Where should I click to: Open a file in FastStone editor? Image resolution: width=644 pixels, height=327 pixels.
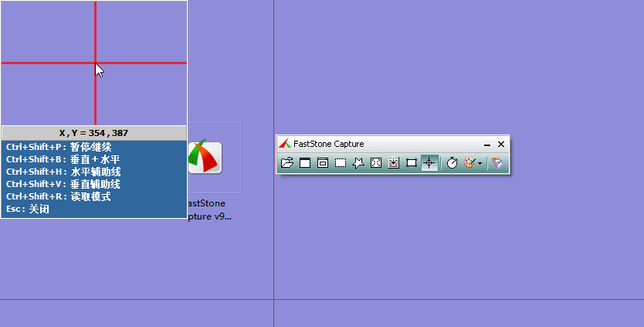click(287, 163)
